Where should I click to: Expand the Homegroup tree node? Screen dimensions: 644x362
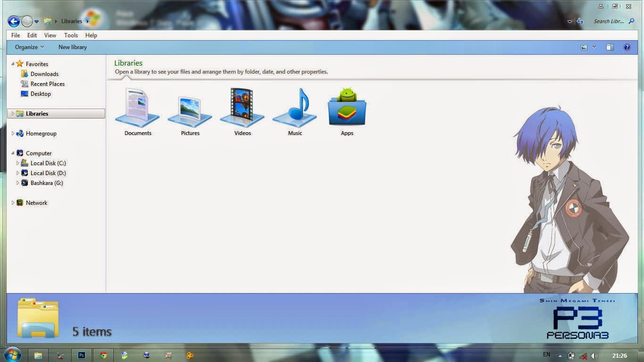tap(13, 134)
